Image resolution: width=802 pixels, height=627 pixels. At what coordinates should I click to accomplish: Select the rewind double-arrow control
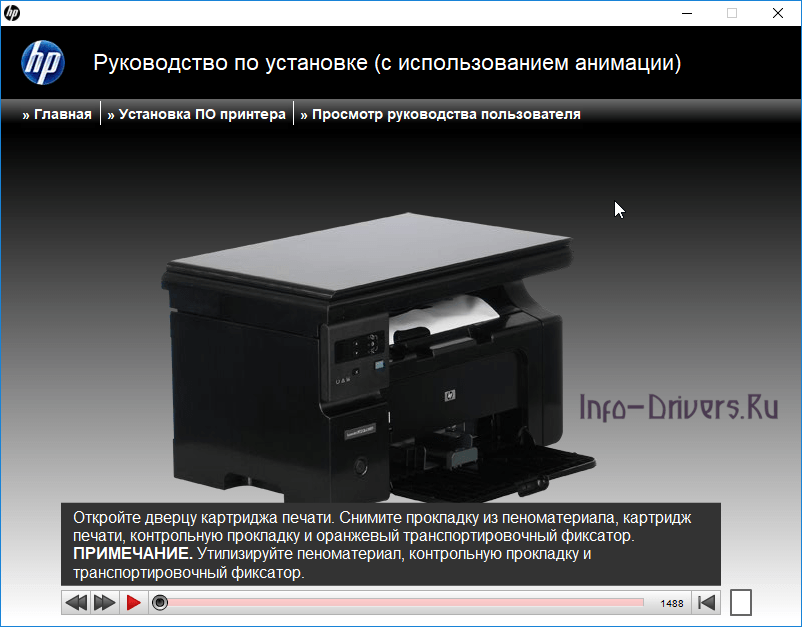[x=75, y=602]
